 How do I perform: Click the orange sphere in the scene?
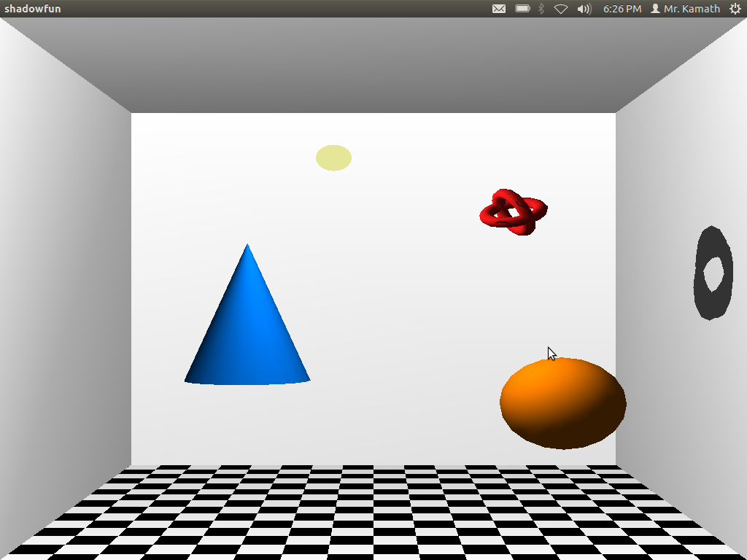[x=562, y=402]
